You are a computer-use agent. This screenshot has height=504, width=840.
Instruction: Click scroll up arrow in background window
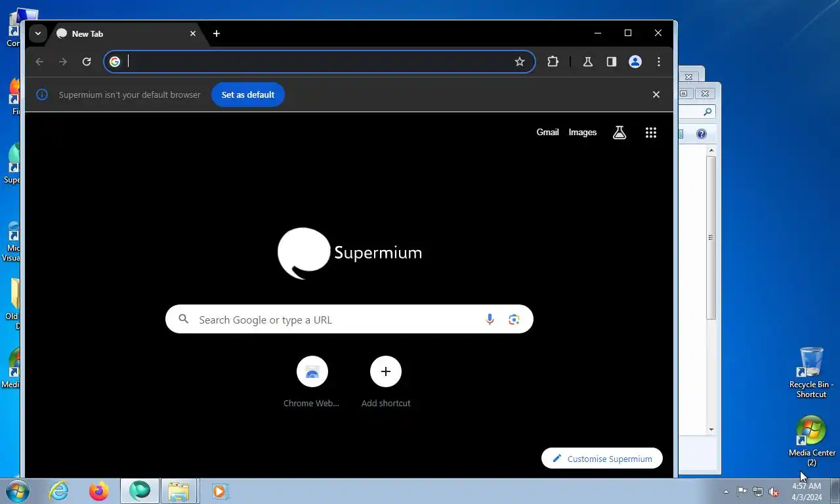(x=711, y=151)
